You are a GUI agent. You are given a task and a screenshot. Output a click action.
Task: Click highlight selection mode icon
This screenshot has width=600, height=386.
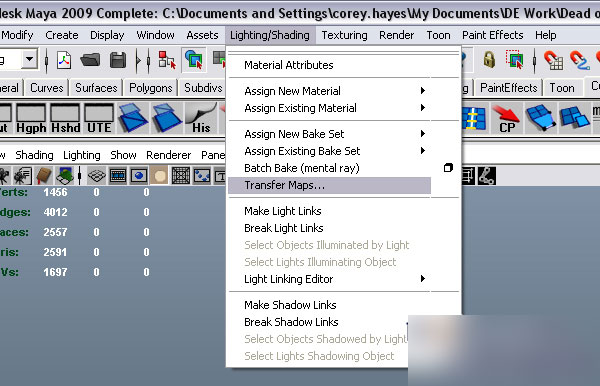(515, 60)
